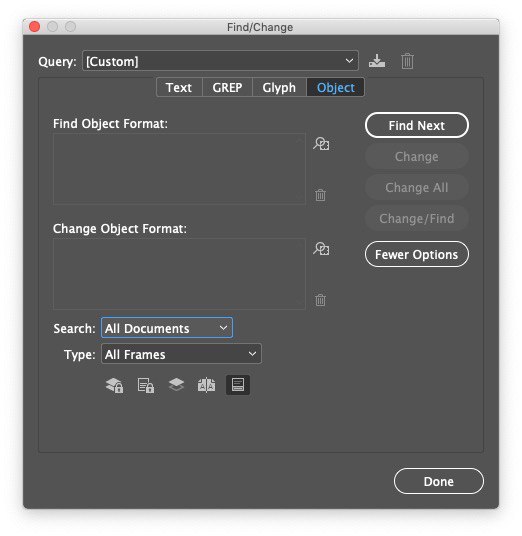The width and height of the screenshot is (522, 536).
Task: Specify attributes to change in Change Object Format
Action: (x=321, y=249)
